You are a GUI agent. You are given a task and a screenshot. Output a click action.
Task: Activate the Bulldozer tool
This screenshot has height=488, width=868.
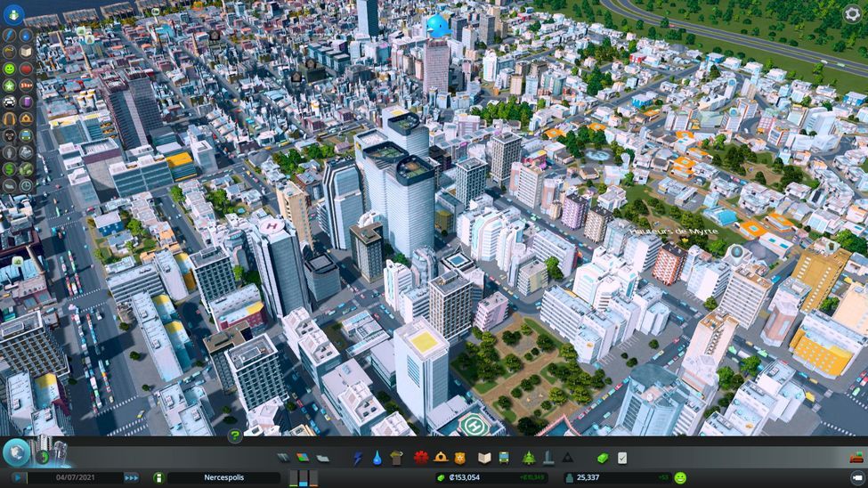click(857, 458)
